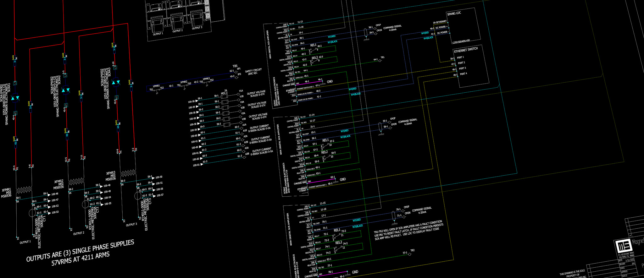This screenshot has width=644, height=278.
Task: Select the 'MDL-2' fuse label
Action: [224, 93]
